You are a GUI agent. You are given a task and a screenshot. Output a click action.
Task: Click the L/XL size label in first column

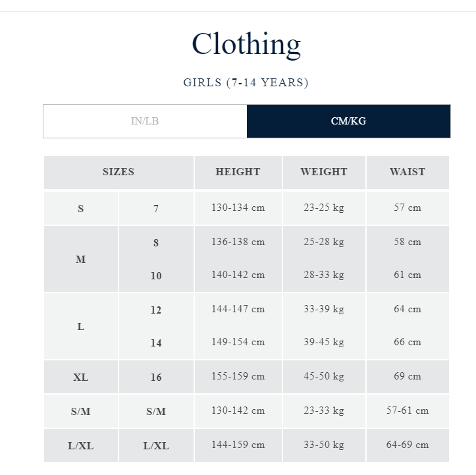(x=81, y=445)
